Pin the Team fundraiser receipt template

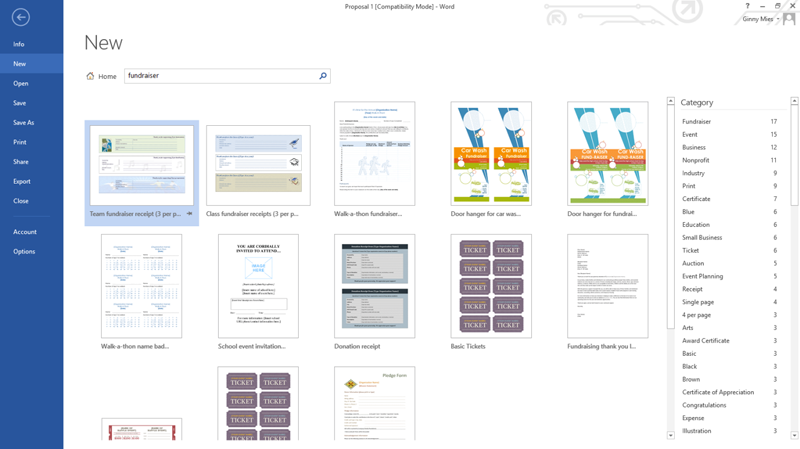pyautogui.click(x=189, y=214)
